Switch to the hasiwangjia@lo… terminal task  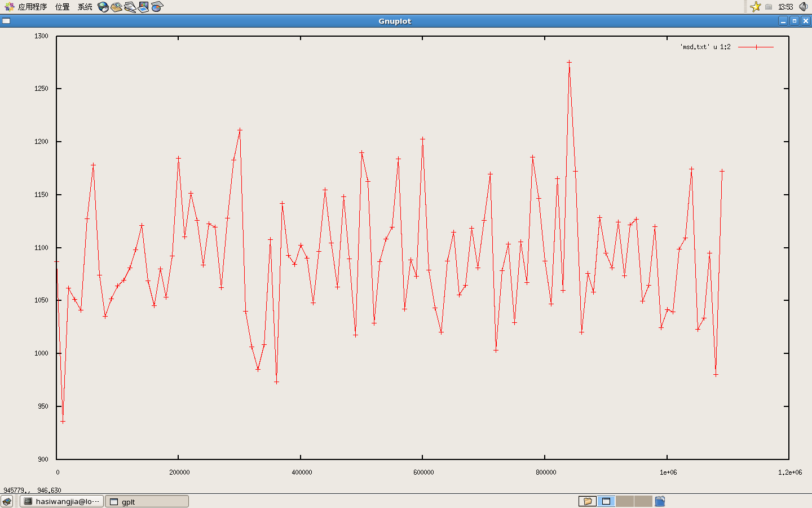point(62,501)
